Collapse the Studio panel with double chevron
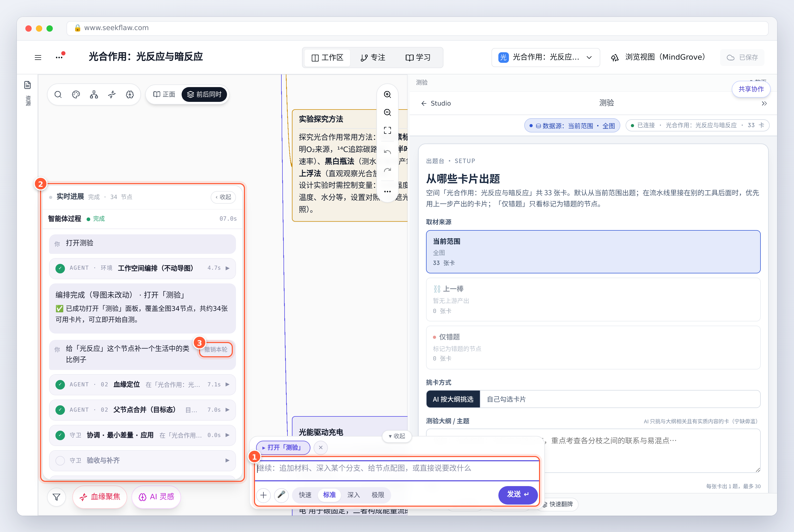 [764, 103]
